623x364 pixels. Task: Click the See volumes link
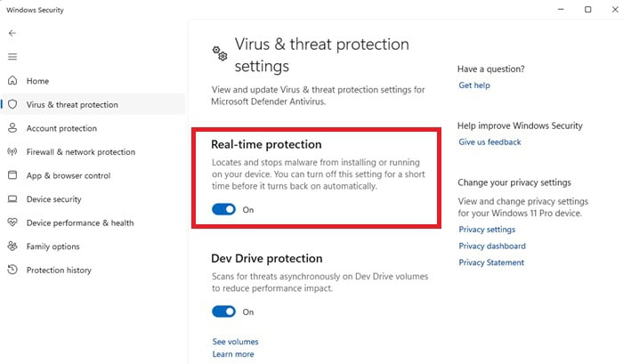point(235,342)
